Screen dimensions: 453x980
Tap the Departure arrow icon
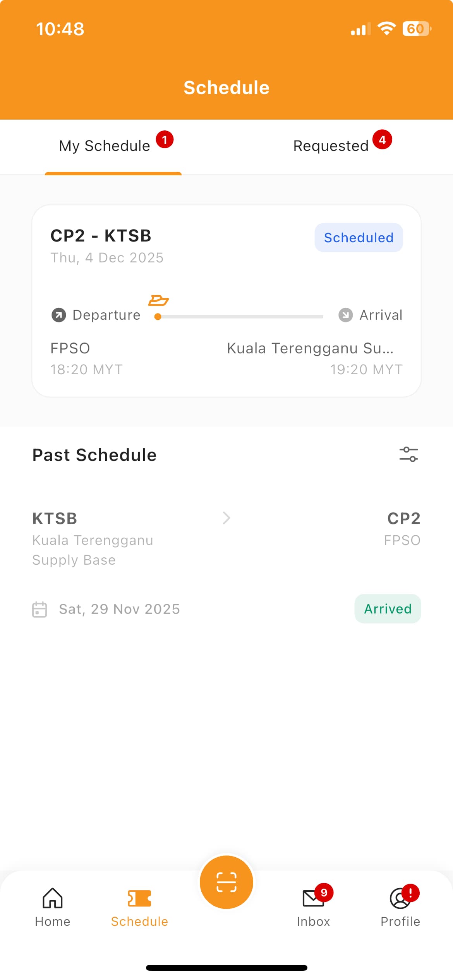pyautogui.click(x=59, y=315)
